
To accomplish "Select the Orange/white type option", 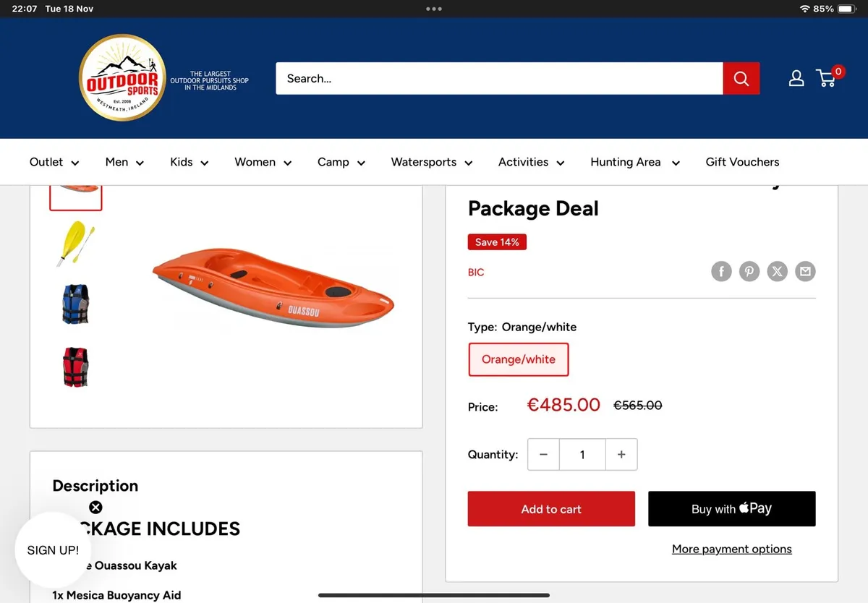I will point(518,359).
